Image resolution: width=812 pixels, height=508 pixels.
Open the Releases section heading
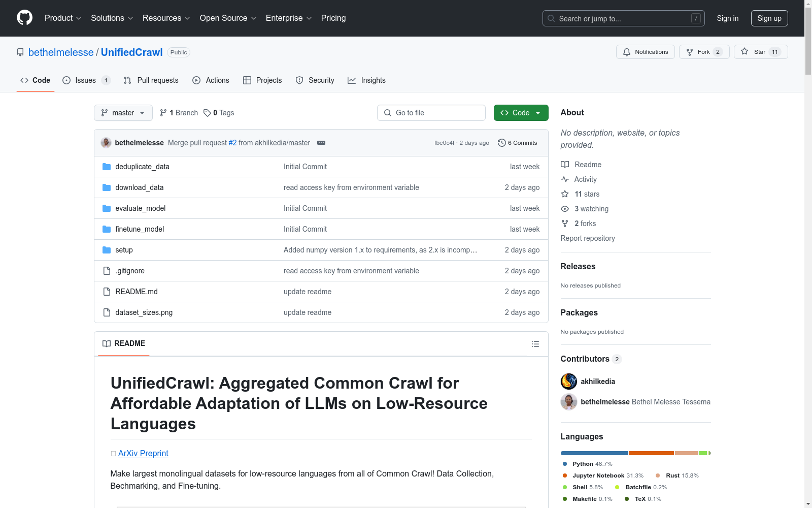[x=578, y=266]
